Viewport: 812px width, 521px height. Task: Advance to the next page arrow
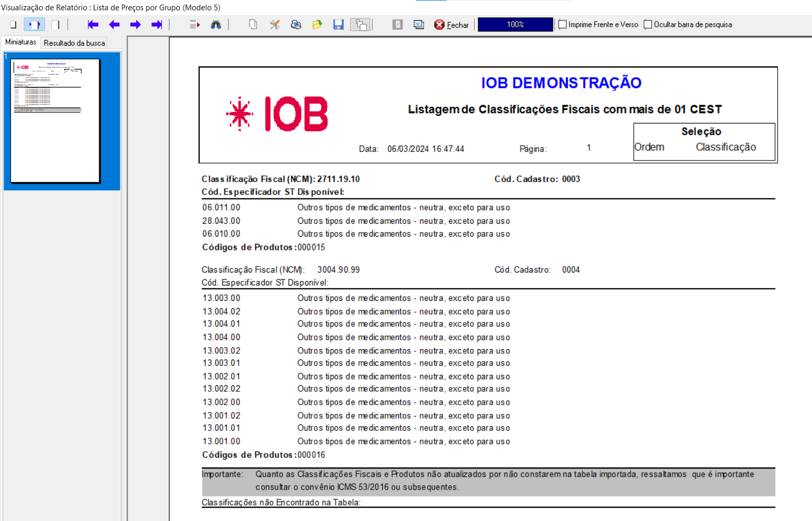tap(135, 25)
